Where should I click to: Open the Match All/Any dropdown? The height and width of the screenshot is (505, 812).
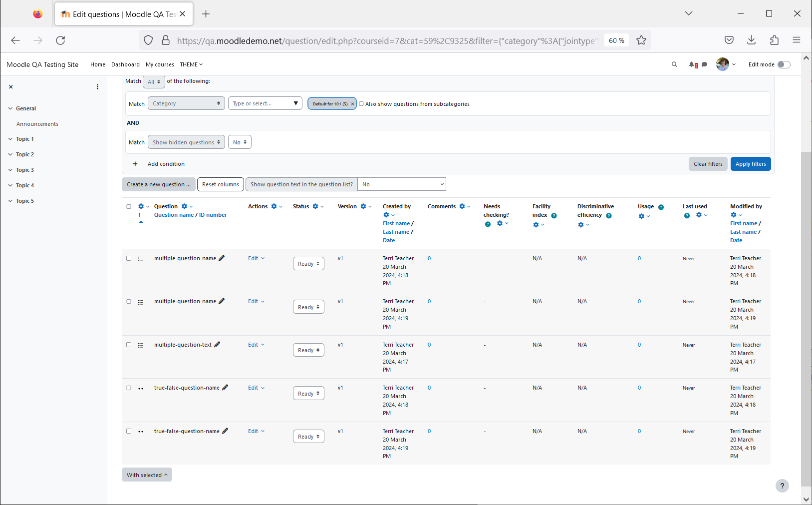[x=154, y=81]
